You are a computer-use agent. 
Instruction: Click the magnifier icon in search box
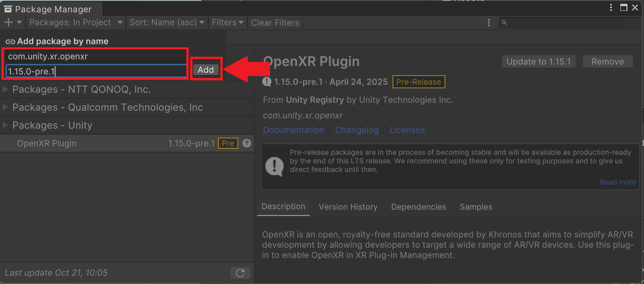[x=505, y=23]
